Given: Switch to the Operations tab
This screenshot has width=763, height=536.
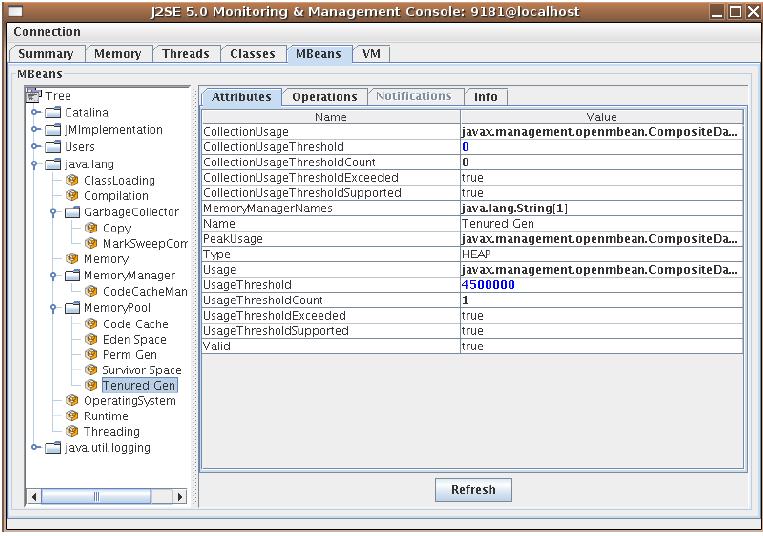Looking at the screenshot, I should click(x=324, y=97).
